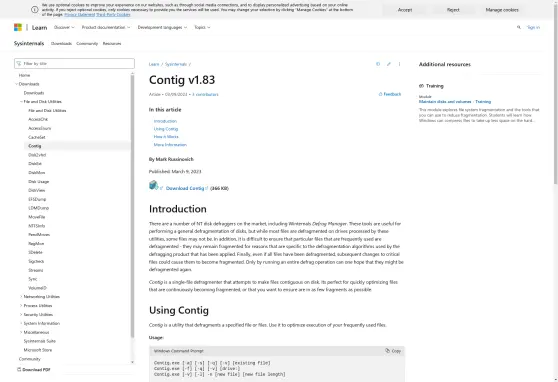The width and height of the screenshot is (558, 382).
Task: Open the Community tab under Sysinternals
Action: tap(87, 43)
